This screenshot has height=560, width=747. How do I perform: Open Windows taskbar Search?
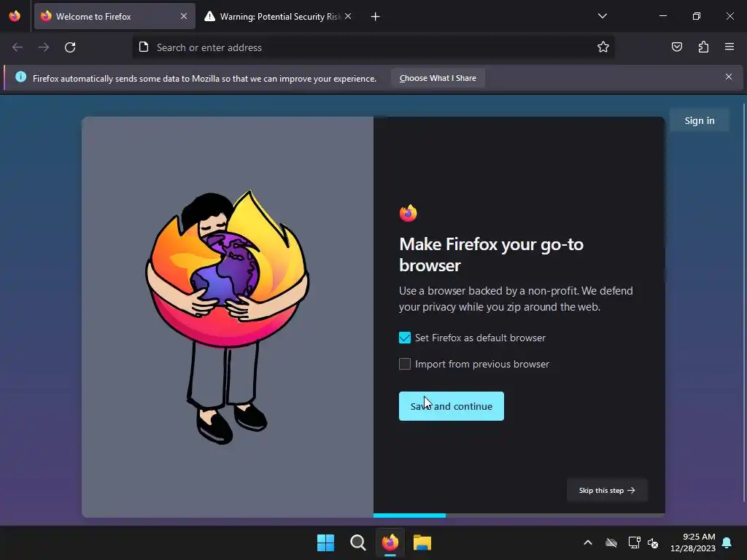coord(357,542)
